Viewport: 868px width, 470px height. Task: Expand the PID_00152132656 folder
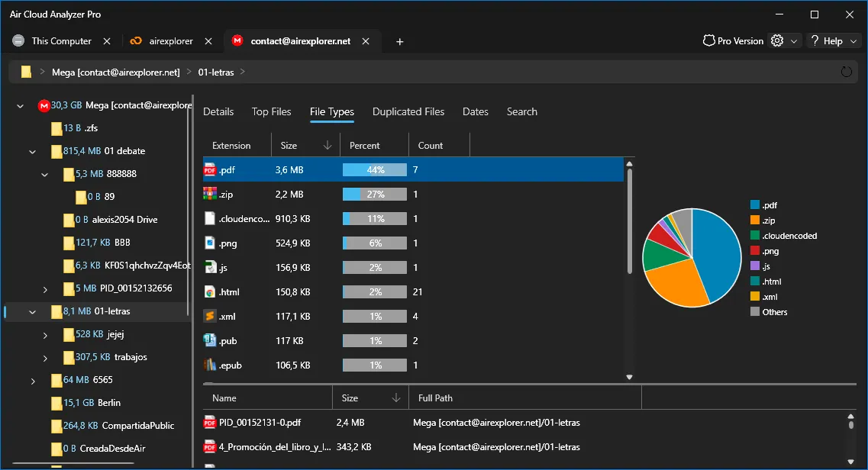(45, 289)
